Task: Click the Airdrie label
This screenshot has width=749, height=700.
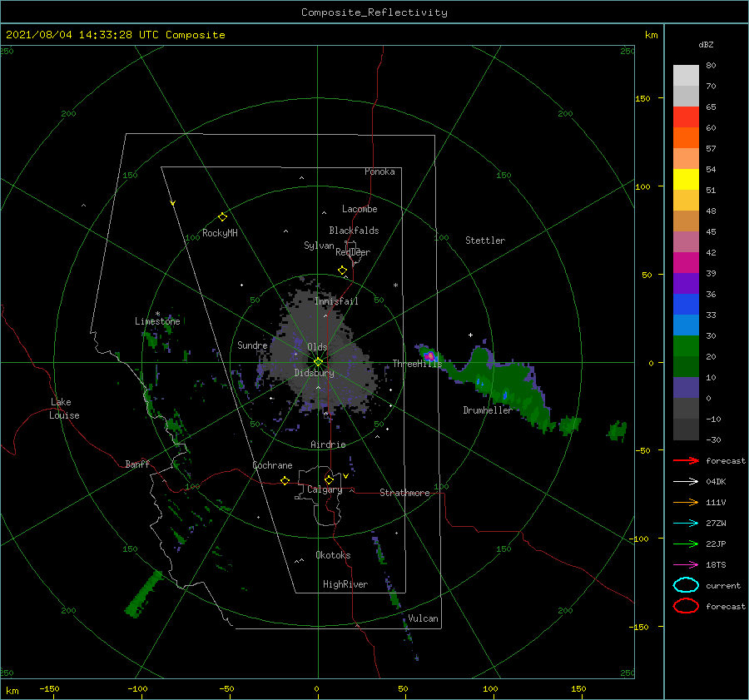Action: (328, 444)
